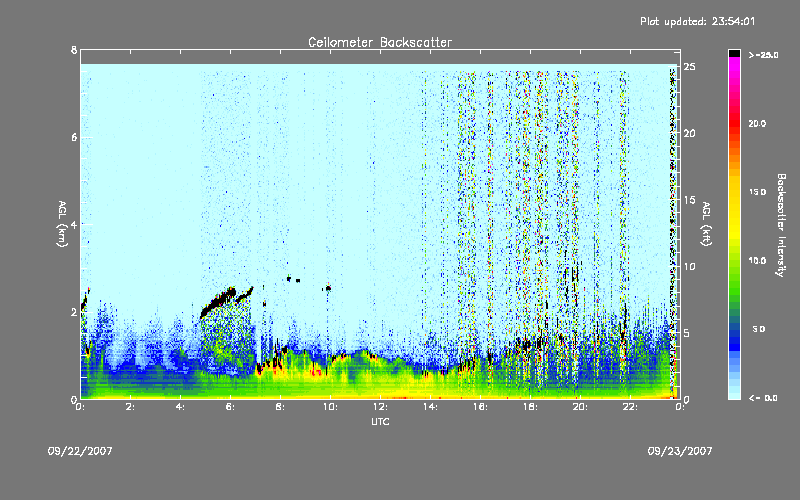800x500 pixels.
Task: Click the '10:' hour label on time axis
Action: (330, 407)
